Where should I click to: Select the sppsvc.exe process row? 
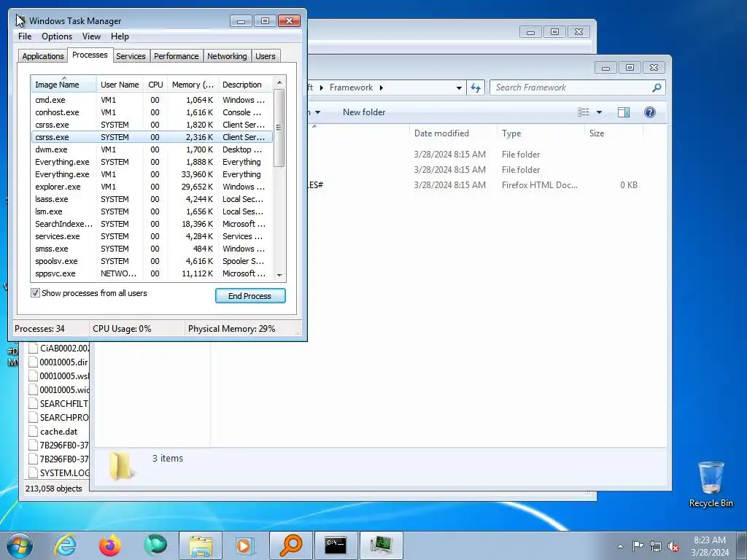click(x=152, y=273)
